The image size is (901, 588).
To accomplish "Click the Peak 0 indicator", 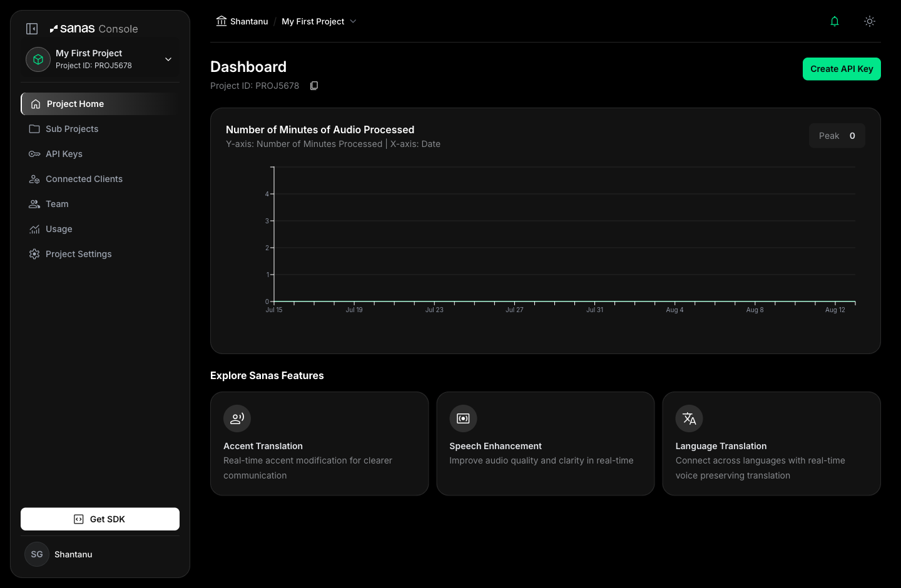I will pyautogui.click(x=837, y=136).
